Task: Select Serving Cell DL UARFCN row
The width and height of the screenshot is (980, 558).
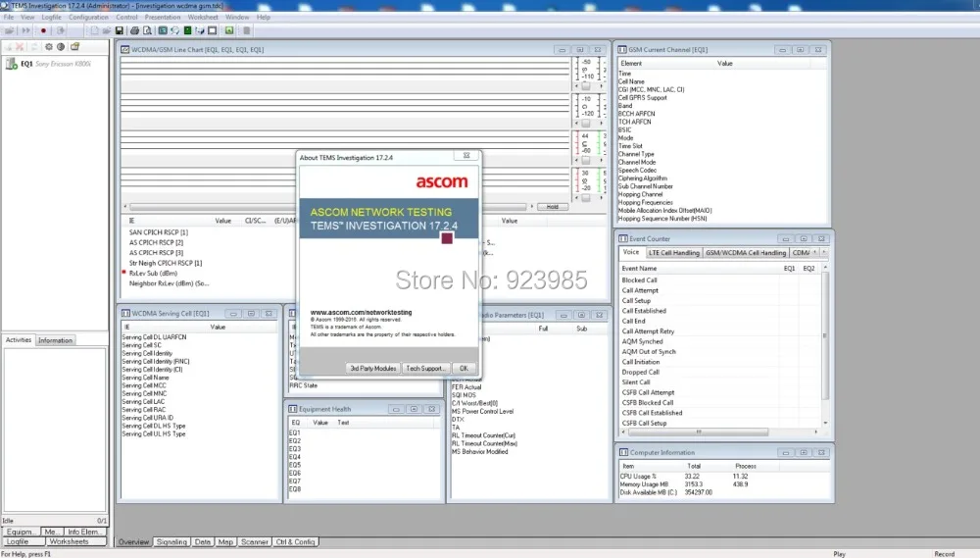Action: (155, 337)
